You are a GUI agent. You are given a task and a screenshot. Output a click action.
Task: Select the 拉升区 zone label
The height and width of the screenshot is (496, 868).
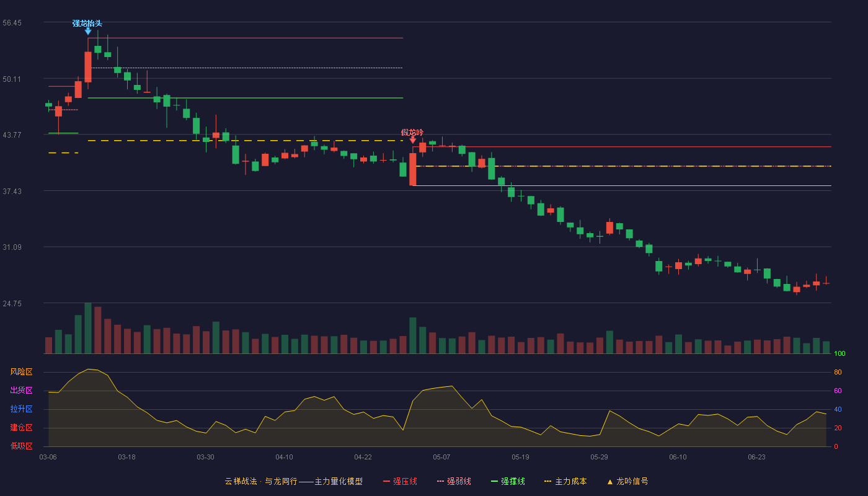21,409
